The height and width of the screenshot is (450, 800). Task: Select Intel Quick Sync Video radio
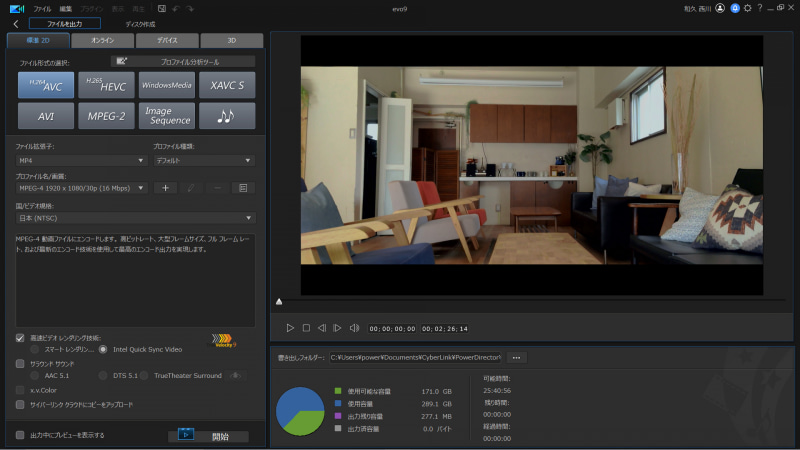(103, 349)
